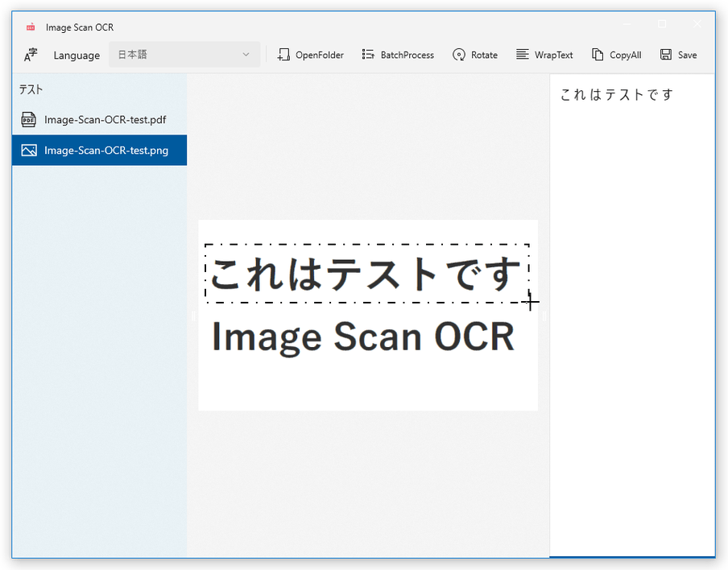
Task: Select Image-Scan-OCR-test.pdf in file list
Action: [x=99, y=120]
